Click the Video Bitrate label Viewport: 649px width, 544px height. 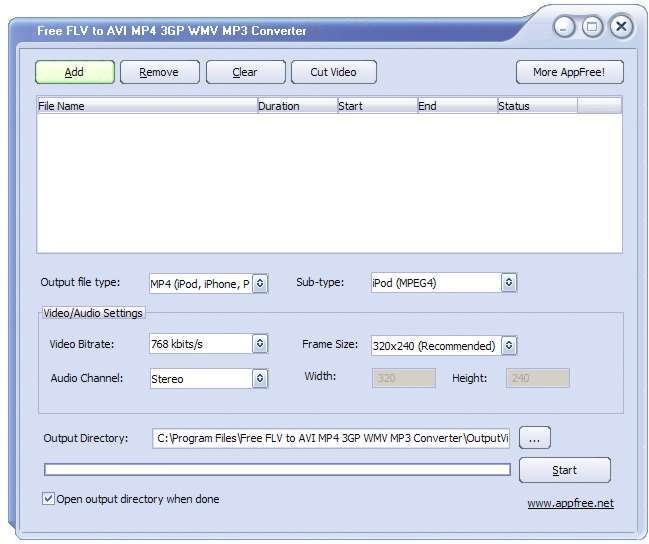82,344
